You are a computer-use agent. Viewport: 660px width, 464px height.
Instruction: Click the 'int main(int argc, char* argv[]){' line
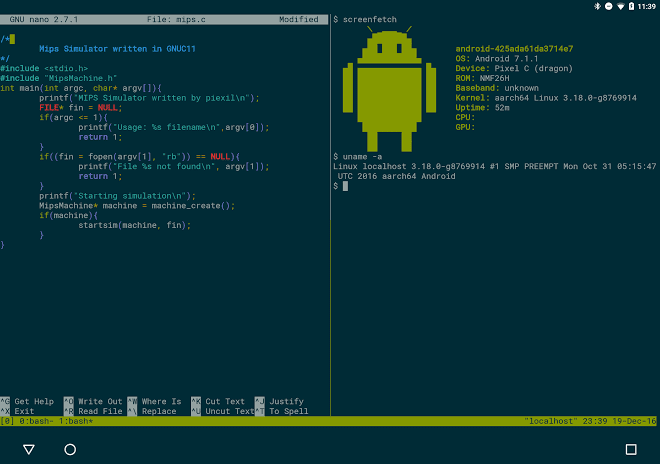[x=81, y=88]
